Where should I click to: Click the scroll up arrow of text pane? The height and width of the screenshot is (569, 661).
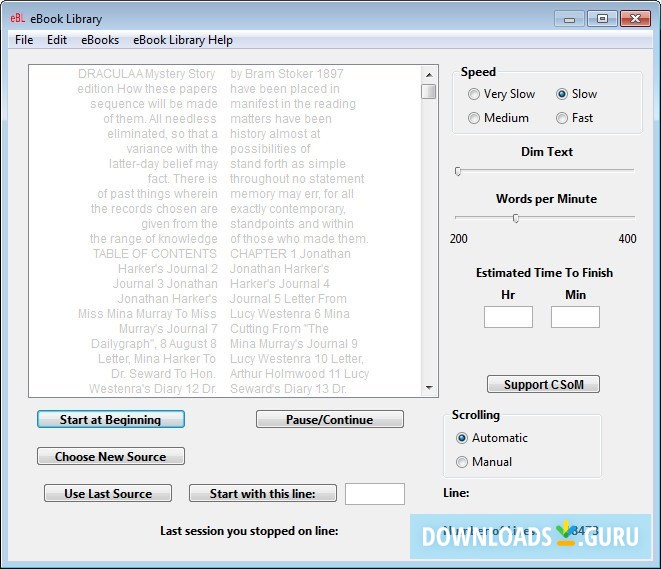coord(429,75)
